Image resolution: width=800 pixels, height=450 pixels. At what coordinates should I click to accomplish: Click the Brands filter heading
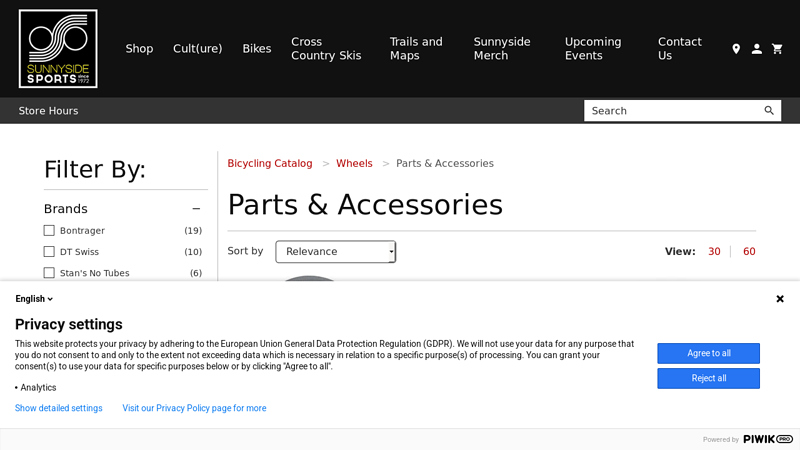[x=66, y=209]
